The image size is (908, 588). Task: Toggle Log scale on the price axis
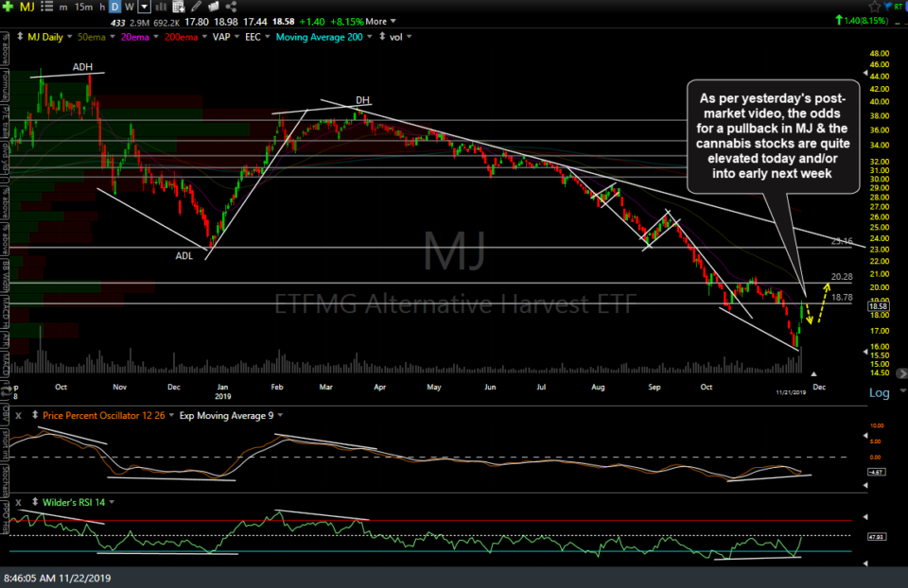click(879, 392)
